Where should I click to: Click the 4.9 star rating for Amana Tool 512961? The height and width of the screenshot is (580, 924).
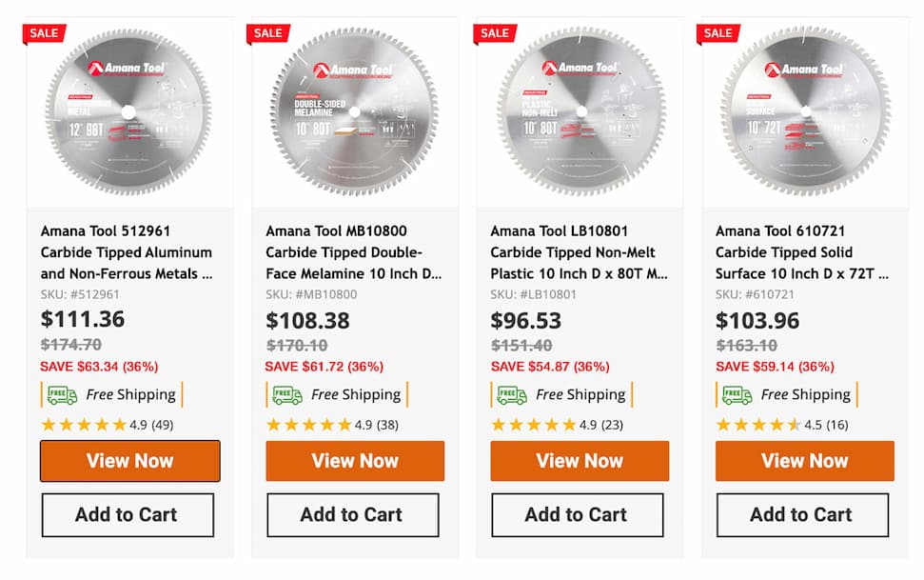(84, 424)
